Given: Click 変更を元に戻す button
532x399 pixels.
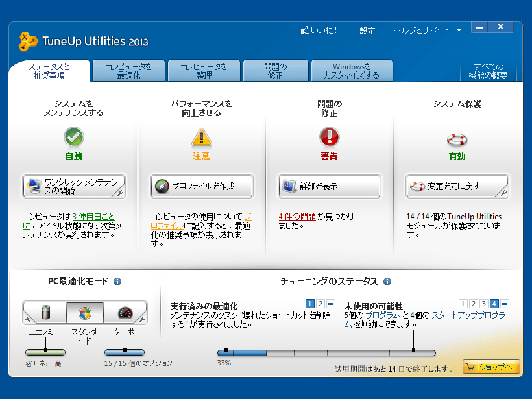Looking at the screenshot, I should point(457,186).
